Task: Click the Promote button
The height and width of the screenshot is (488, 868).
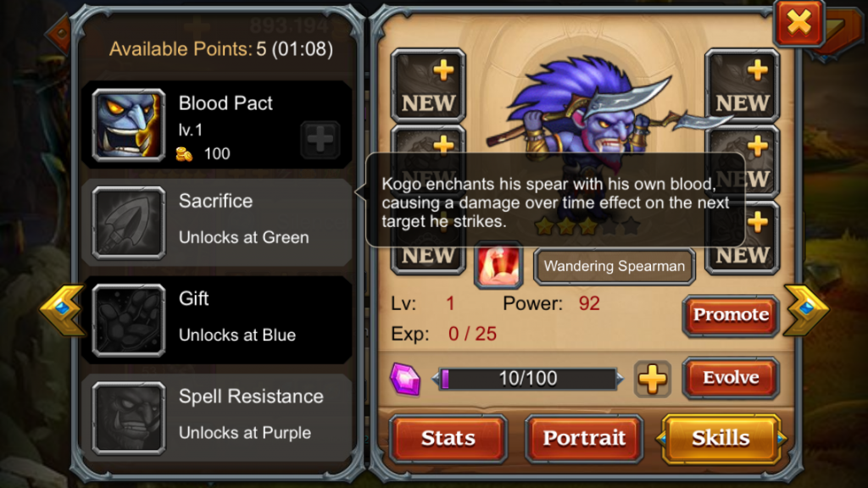Action: pos(731,315)
